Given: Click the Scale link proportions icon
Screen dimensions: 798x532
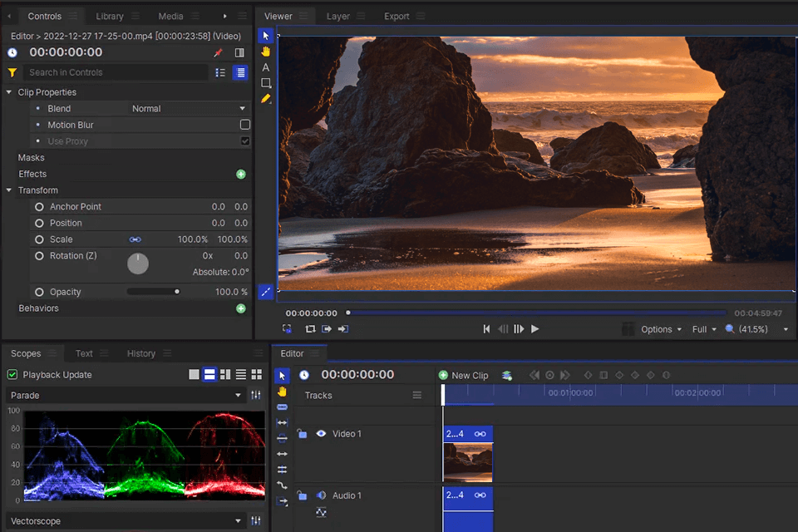Looking at the screenshot, I should (135, 239).
